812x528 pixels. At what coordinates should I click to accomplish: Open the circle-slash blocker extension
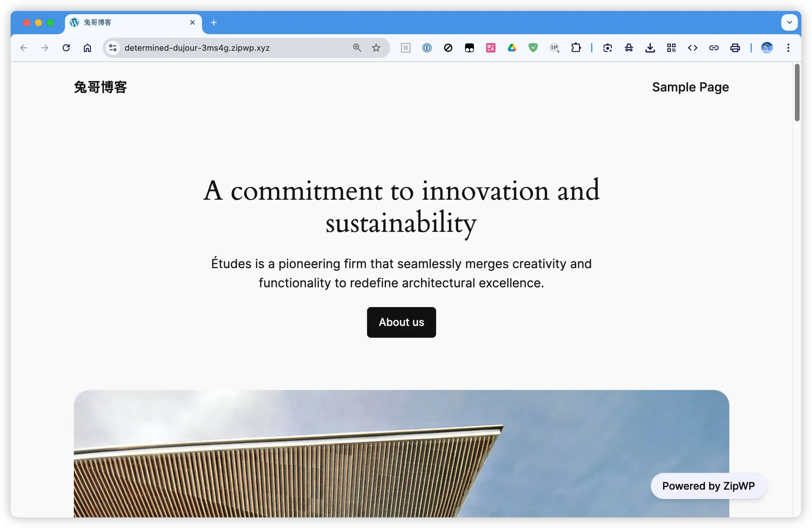448,48
